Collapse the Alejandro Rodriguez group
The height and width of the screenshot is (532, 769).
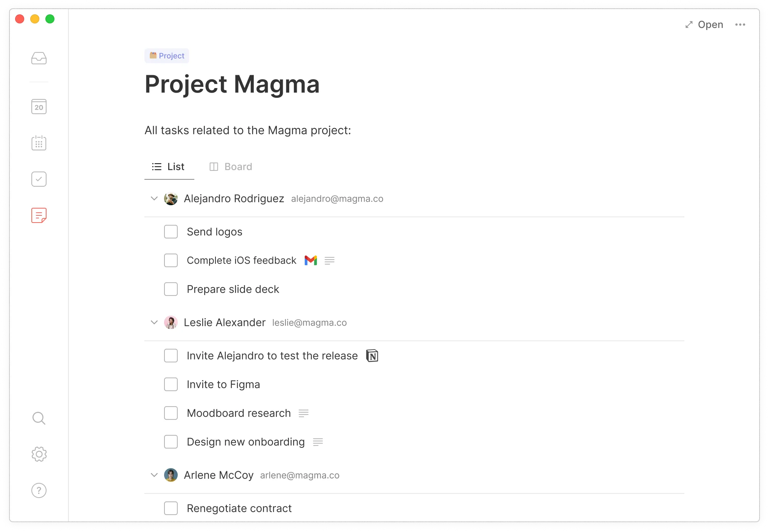click(x=154, y=198)
